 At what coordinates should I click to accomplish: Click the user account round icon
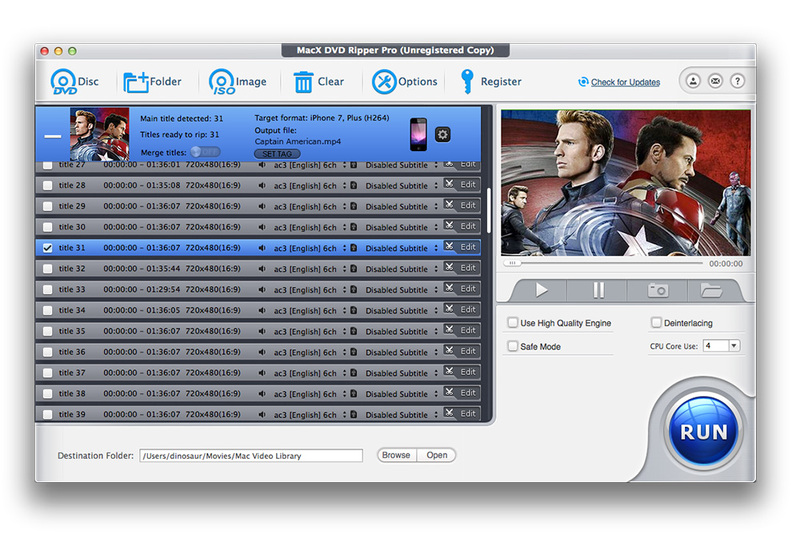click(x=693, y=81)
